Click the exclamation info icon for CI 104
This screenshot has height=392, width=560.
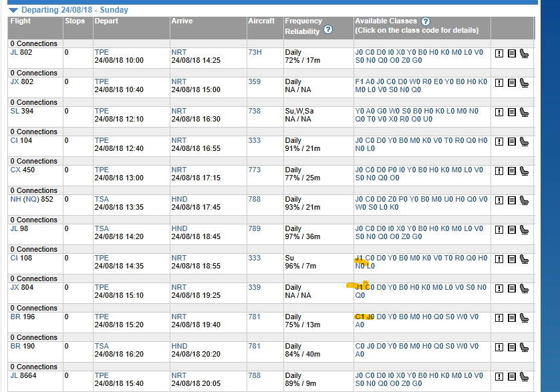click(x=499, y=142)
